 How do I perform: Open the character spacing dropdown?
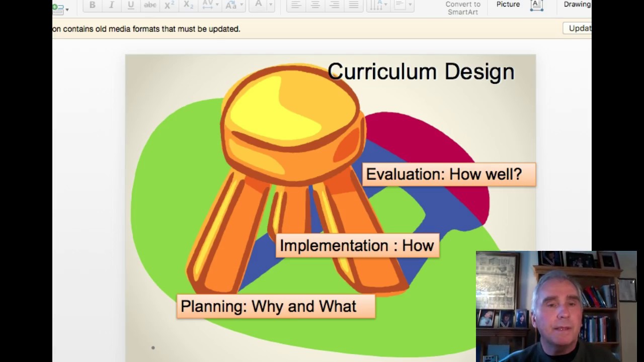point(210,5)
